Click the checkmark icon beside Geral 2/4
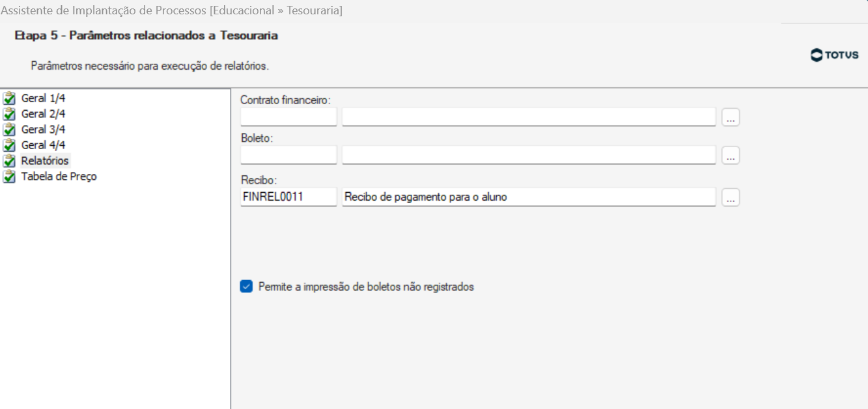868x409 pixels. (9, 114)
